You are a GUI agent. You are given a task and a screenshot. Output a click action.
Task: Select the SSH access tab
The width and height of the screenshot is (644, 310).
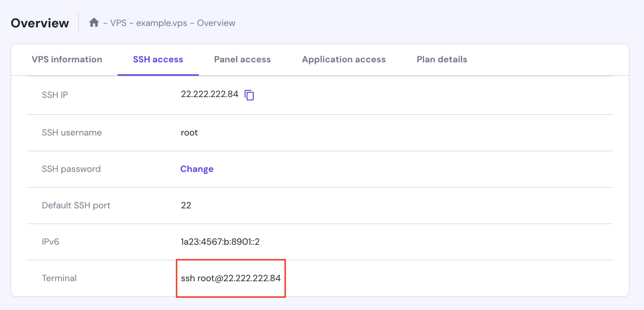(x=158, y=60)
